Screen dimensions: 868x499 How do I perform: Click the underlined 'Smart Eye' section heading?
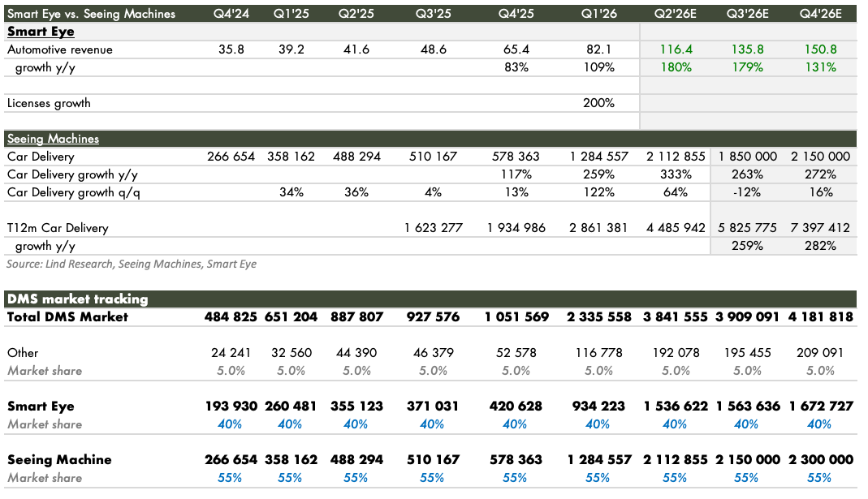(41, 32)
